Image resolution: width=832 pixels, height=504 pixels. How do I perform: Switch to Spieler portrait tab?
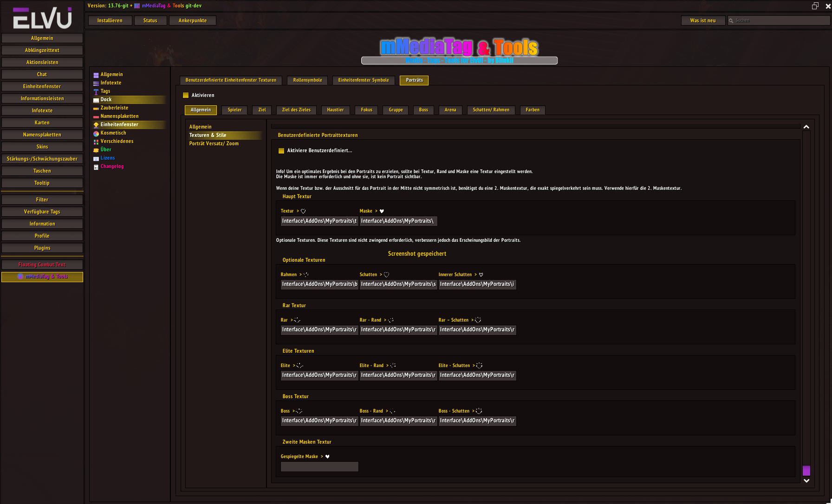(234, 110)
